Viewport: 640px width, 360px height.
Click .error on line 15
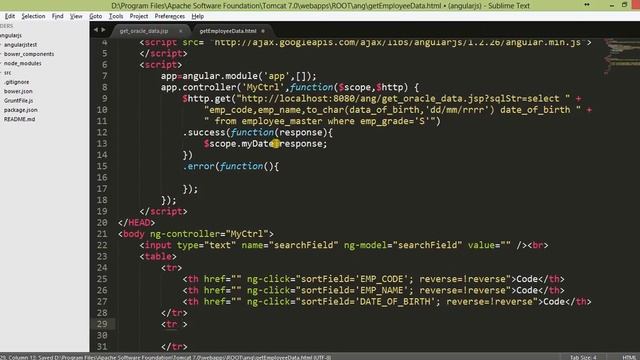coord(198,167)
